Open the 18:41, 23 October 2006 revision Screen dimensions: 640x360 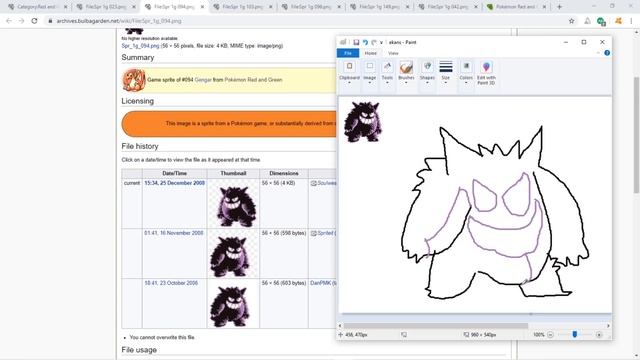(171, 283)
